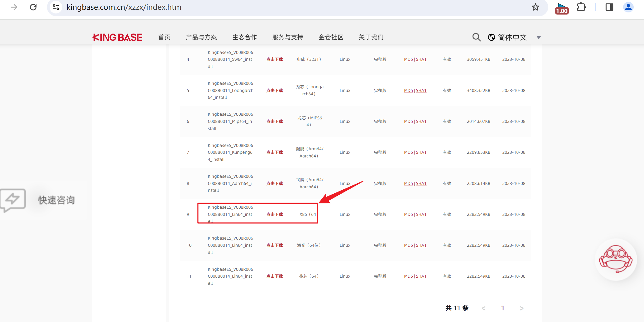Click 点击下载 for Kunpeng64 row 7

pyautogui.click(x=274, y=152)
